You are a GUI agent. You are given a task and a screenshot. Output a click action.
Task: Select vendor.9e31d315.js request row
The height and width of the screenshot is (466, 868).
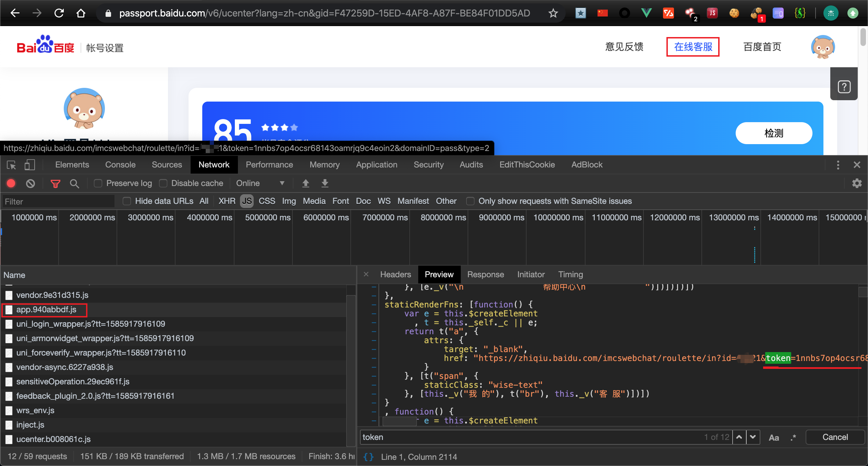[174, 295]
